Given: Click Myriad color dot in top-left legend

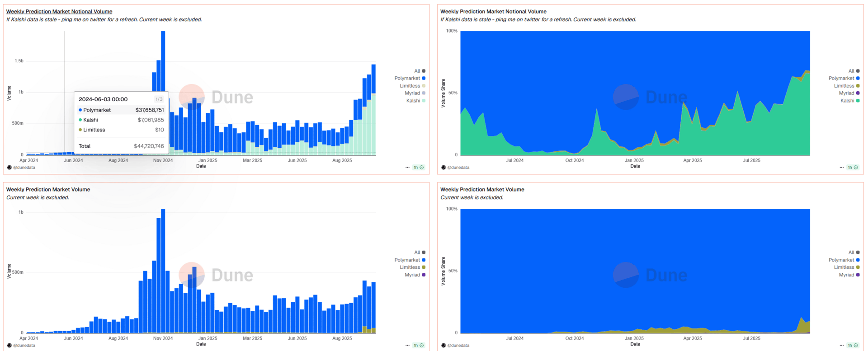Looking at the screenshot, I should 424,93.
